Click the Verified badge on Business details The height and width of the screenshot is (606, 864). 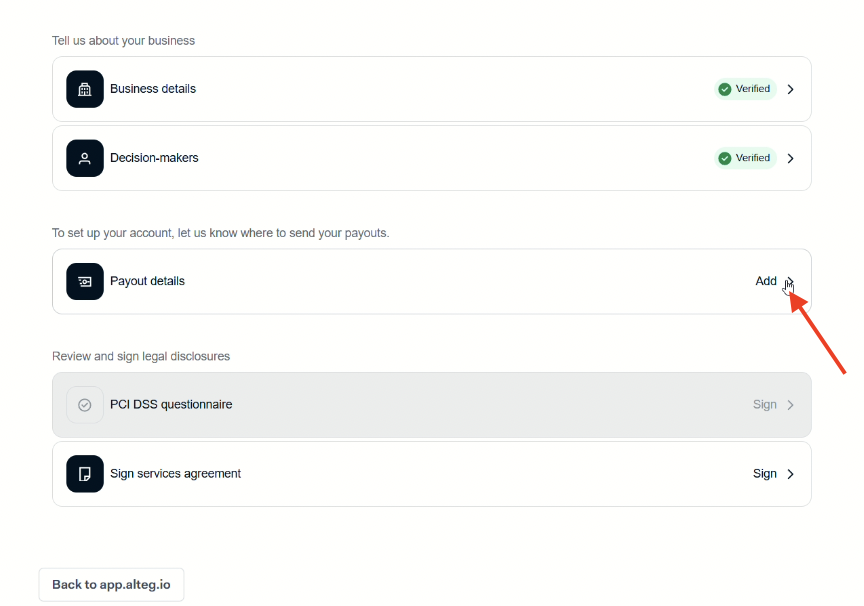tap(745, 89)
